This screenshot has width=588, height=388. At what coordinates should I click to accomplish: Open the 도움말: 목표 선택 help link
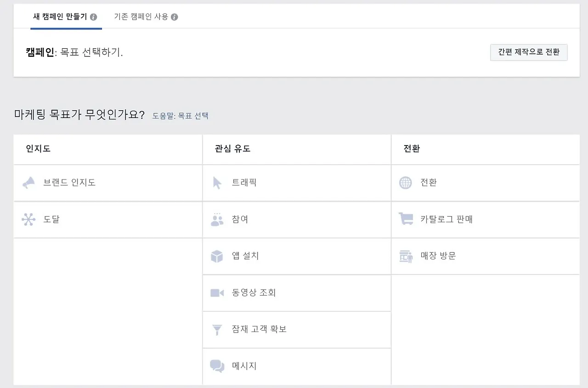tap(180, 116)
